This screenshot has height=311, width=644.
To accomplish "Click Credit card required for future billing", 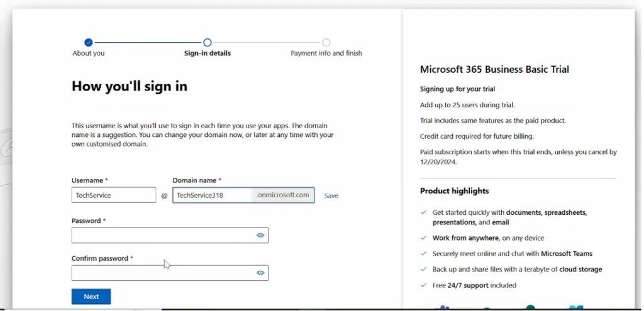I will pos(477,136).
